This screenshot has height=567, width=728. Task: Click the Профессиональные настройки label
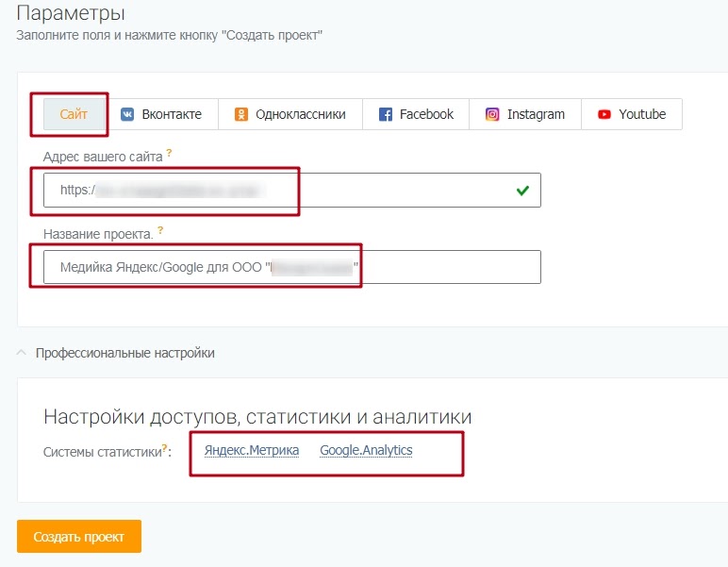click(x=124, y=353)
